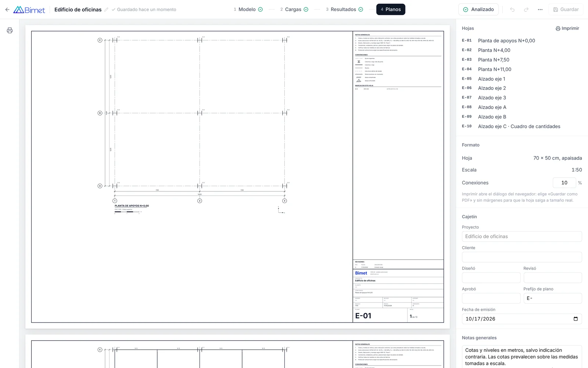Viewport: 588px width, 368px height.
Task: Switch to the Resultados step
Action: click(344, 10)
